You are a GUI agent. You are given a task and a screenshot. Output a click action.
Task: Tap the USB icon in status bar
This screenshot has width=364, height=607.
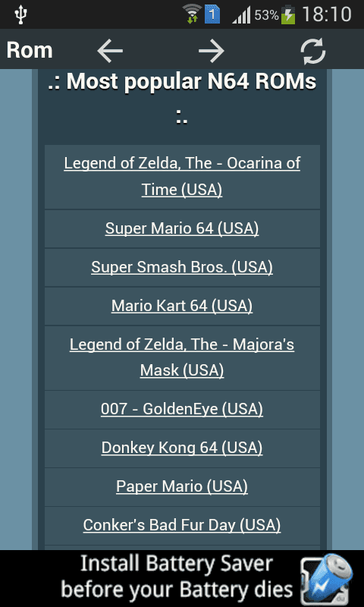click(x=20, y=15)
